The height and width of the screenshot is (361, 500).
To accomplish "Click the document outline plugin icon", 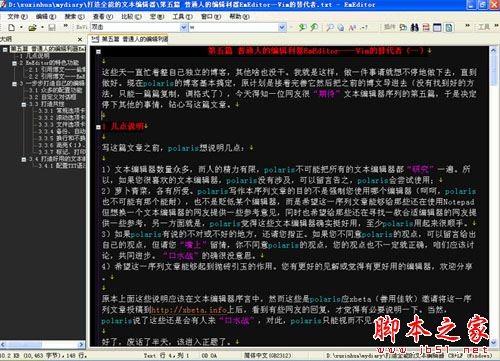I will [449, 27].
